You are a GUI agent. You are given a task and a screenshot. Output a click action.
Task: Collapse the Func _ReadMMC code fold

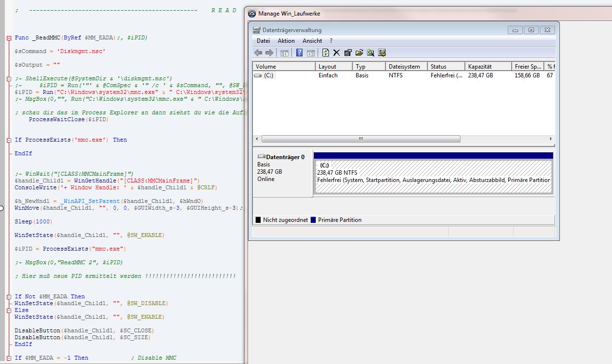[9, 37]
